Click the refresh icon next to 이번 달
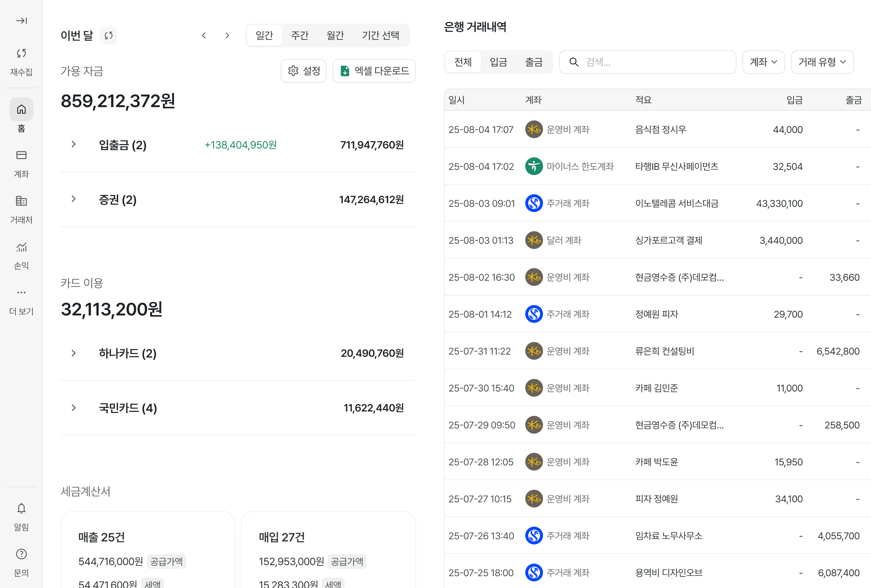This screenshot has width=871, height=588. (x=109, y=35)
